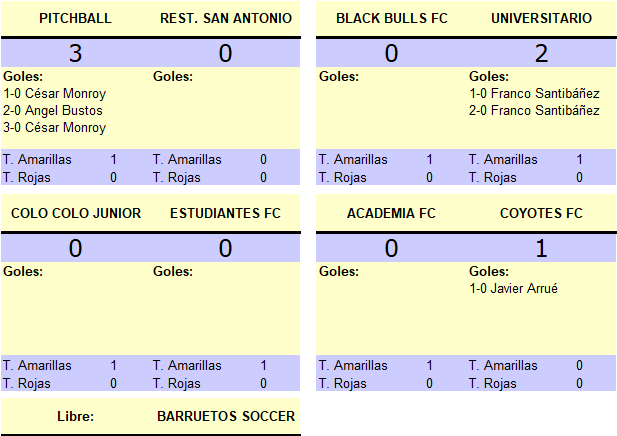Click the 1-0 Javier Arrué goal entry
This screenshot has height=436, width=617.
pyautogui.click(x=513, y=288)
